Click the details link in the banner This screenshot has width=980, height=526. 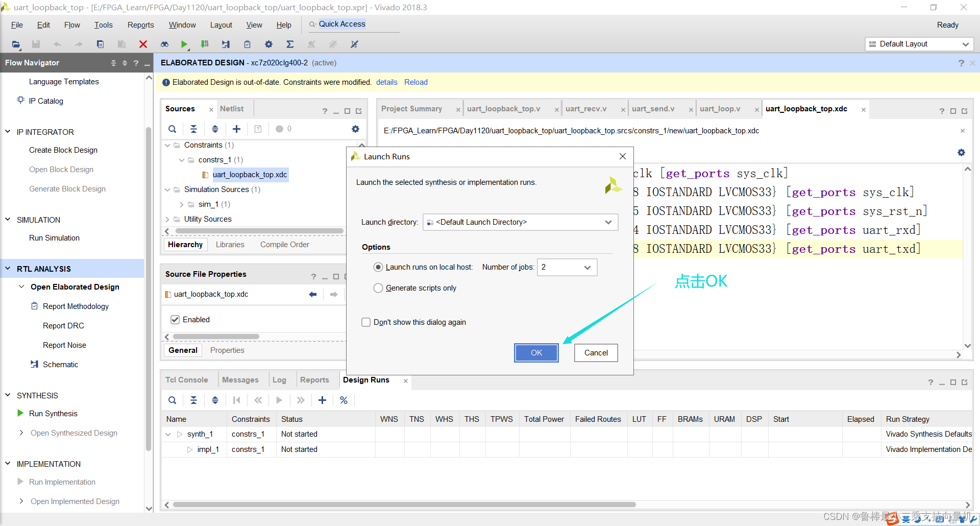[387, 82]
